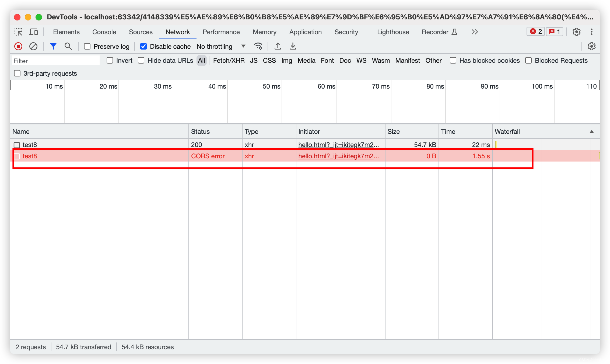Open network conditions wifi icon

click(x=258, y=46)
